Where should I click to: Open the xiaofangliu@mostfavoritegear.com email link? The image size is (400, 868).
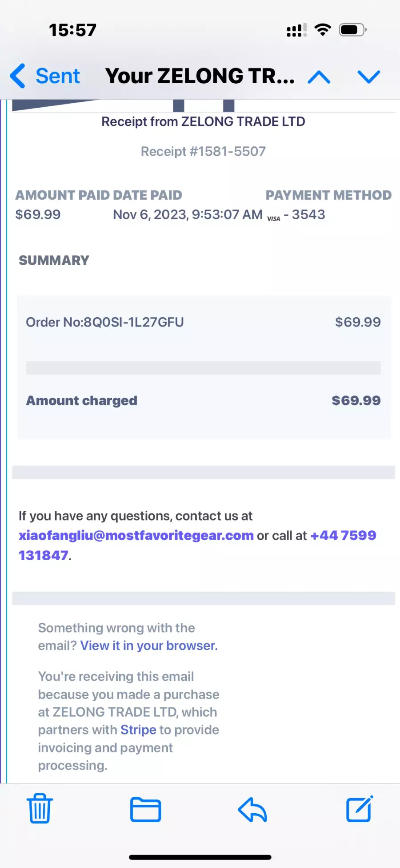pos(136,535)
